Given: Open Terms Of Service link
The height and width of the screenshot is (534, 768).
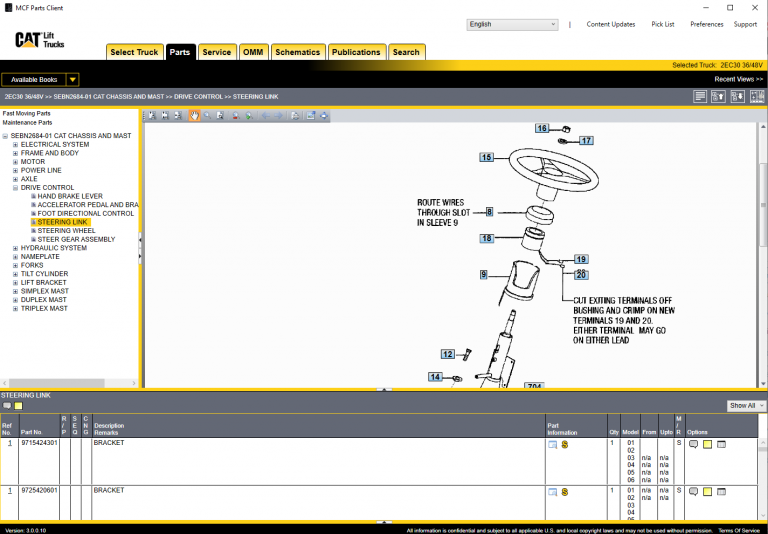Looking at the screenshot, I should (741, 530).
